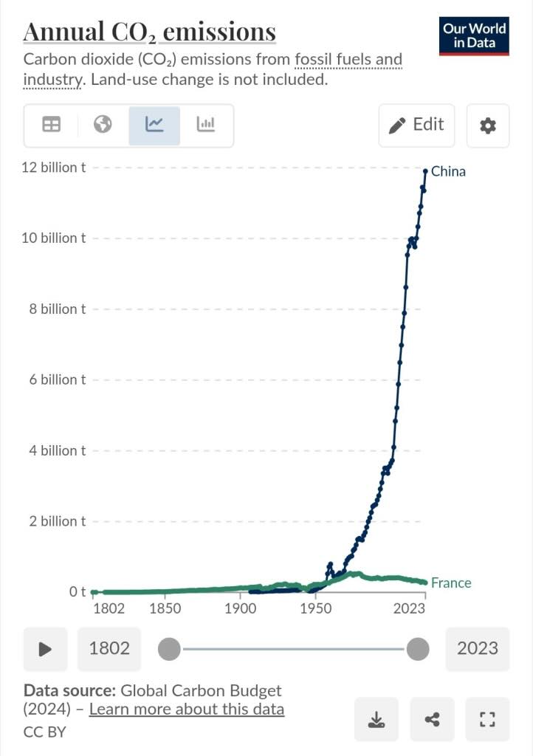Switch to the table view tab
533x756 pixels.
click(52, 125)
